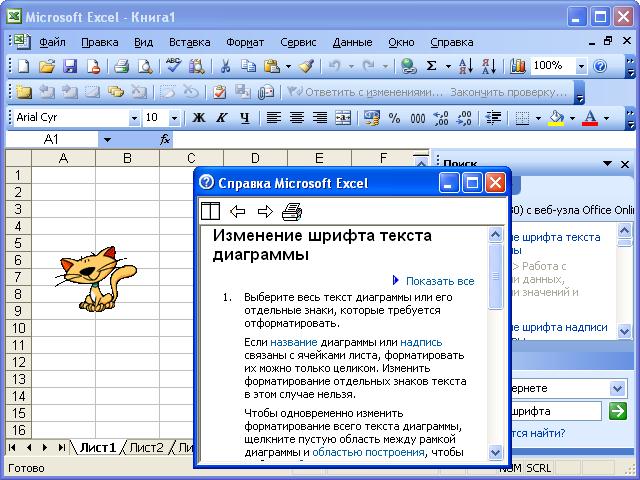This screenshot has height=480, width=640.
Task: Follow the надпись link in help text
Action: click(421, 342)
